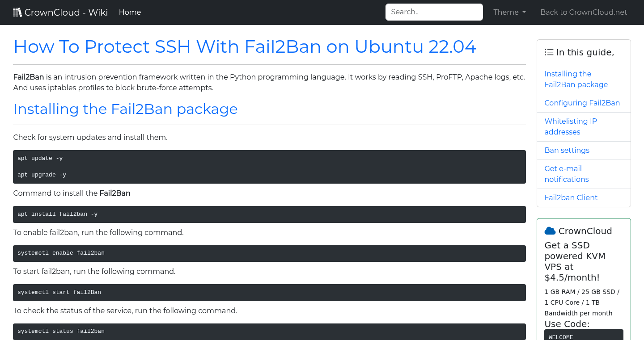
Task: Open the 'Whitelisting IP addresses' guide section
Action: pyautogui.click(x=571, y=126)
